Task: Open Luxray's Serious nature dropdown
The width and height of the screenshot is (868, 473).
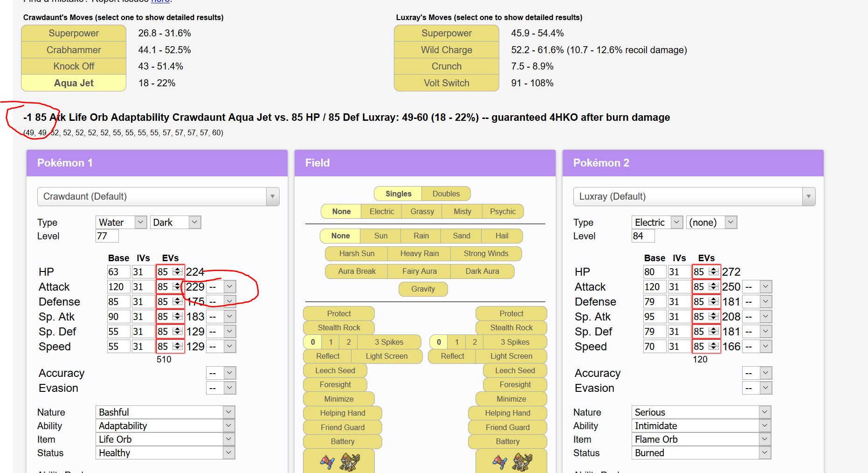Action: [x=702, y=412]
